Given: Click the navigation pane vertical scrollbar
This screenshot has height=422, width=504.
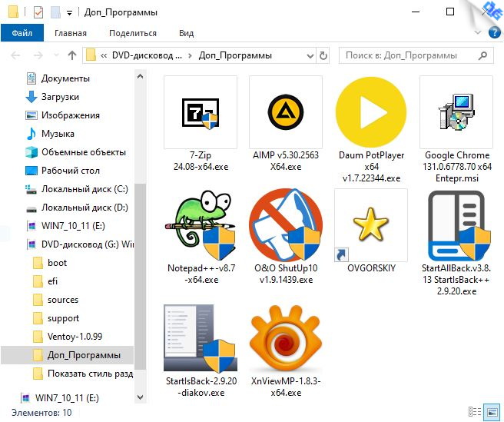Looking at the screenshot, I should tap(140, 231).
